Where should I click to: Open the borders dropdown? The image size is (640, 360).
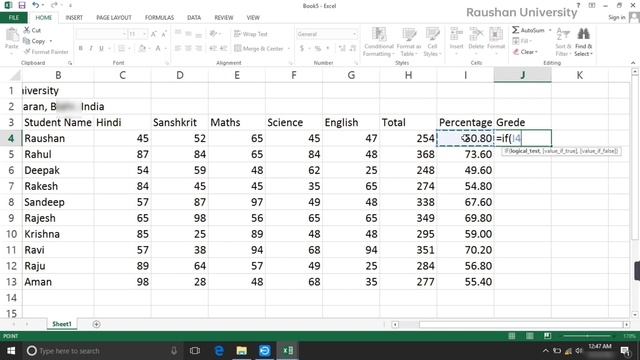click(x=129, y=49)
